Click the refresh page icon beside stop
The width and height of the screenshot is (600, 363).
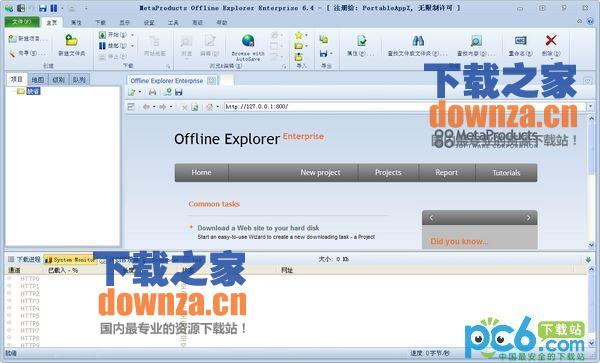click(x=195, y=107)
